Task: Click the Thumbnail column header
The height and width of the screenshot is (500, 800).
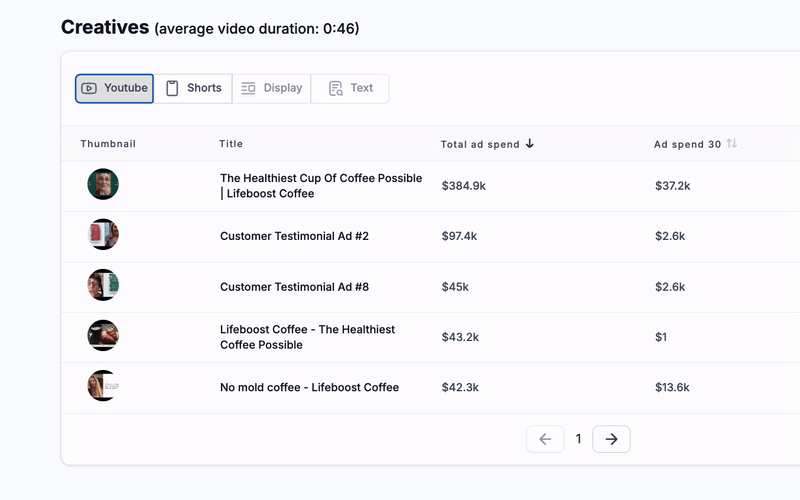Action: coord(108,144)
